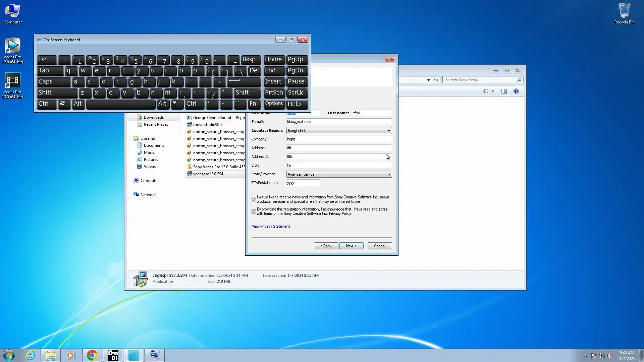Toggle the Explorer preview pane icon

[504, 91]
